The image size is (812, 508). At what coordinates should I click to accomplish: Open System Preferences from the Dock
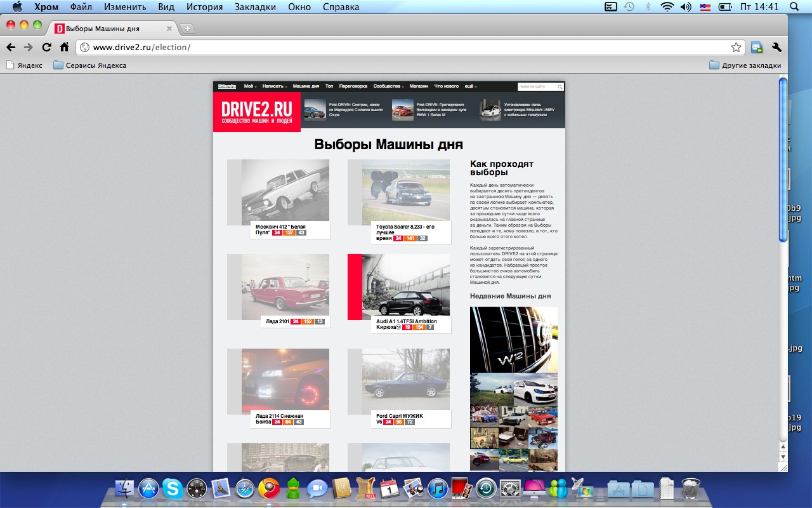tap(510, 488)
